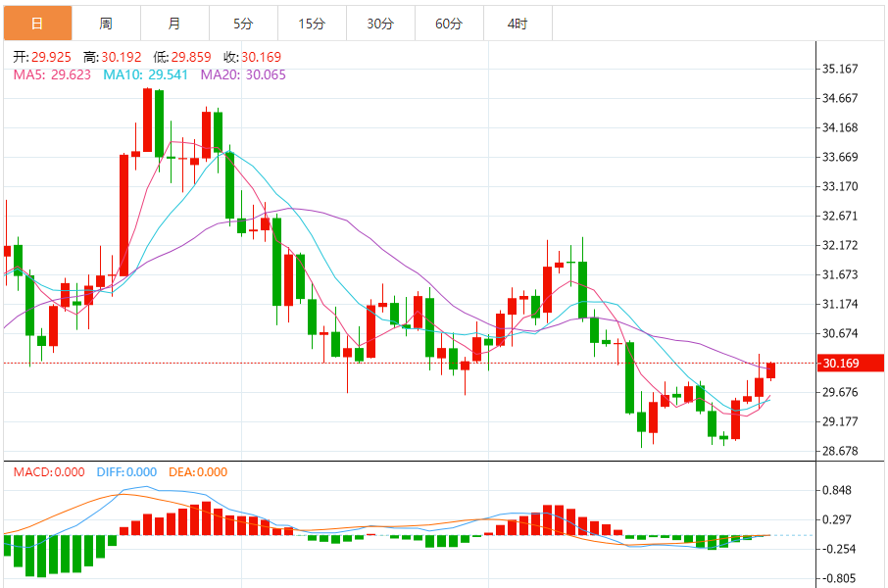Click the MA5 29.623 legend label
This screenshot has width=888, height=588.
click(52, 74)
